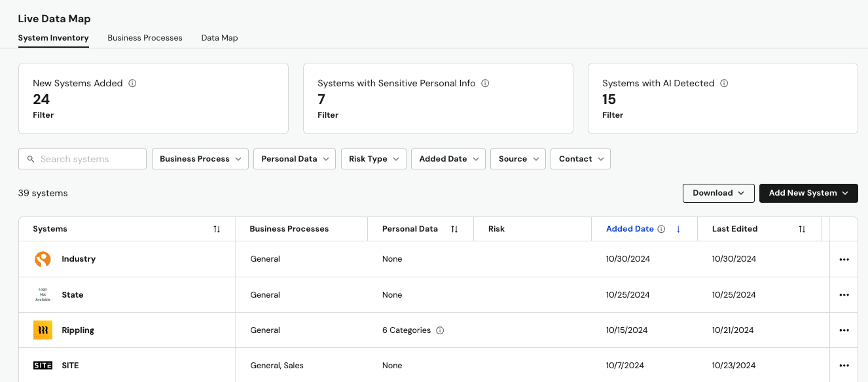Image resolution: width=868 pixels, height=382 pixels.
Task: Open the Data Map tab
Action: [219, 38]
